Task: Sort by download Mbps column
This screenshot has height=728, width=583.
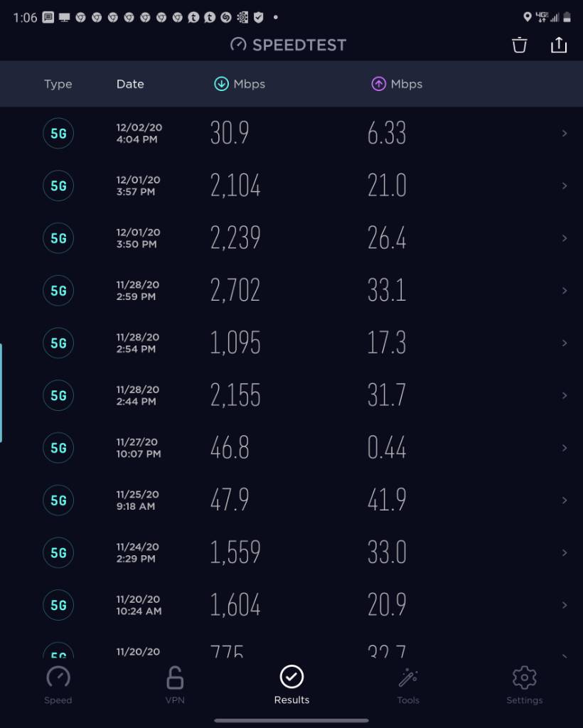Action: [240, 84]
